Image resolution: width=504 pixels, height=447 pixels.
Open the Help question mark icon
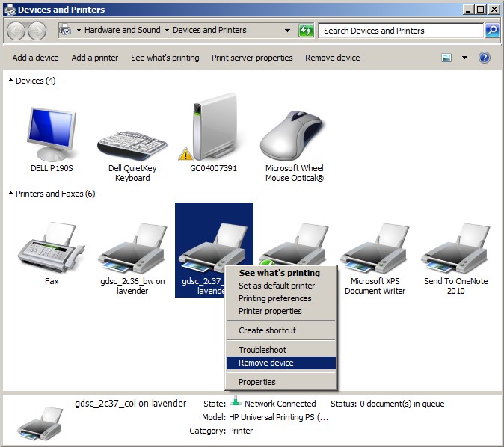click(x=484, y=58)
